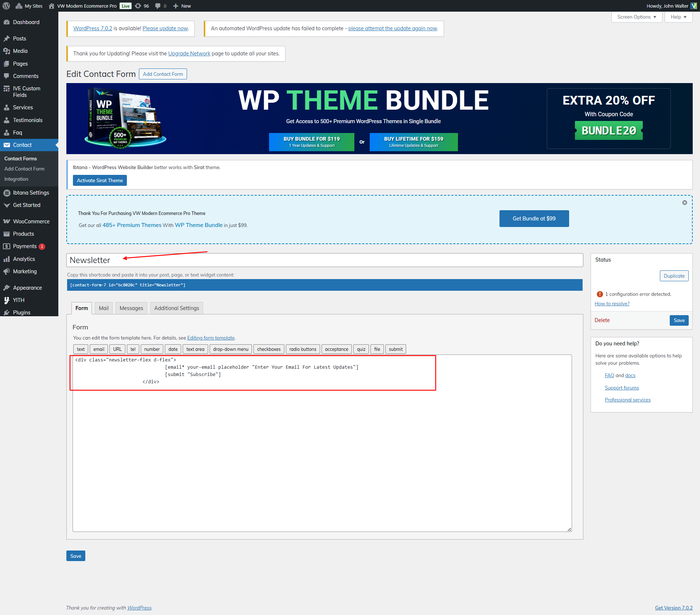Click the Posts pushpin icon
The image size is (700, 615).
(x=7, y=39)
